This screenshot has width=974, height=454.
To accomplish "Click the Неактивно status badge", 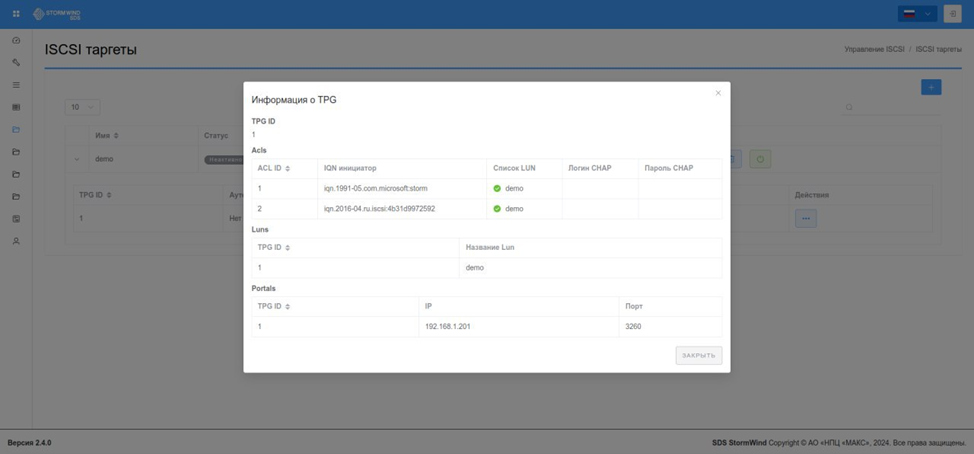I will [224, 160].
